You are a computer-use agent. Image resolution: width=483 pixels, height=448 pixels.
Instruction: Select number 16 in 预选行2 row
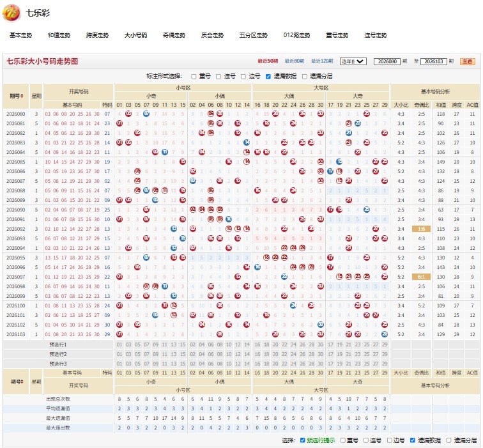coord(257,354)
